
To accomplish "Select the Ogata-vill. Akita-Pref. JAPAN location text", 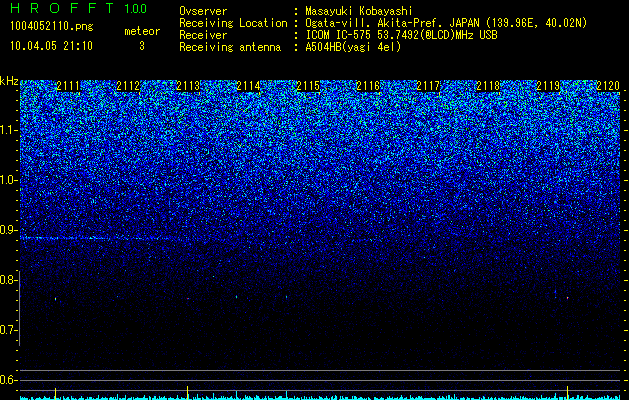I will click(x=446, y=23).
